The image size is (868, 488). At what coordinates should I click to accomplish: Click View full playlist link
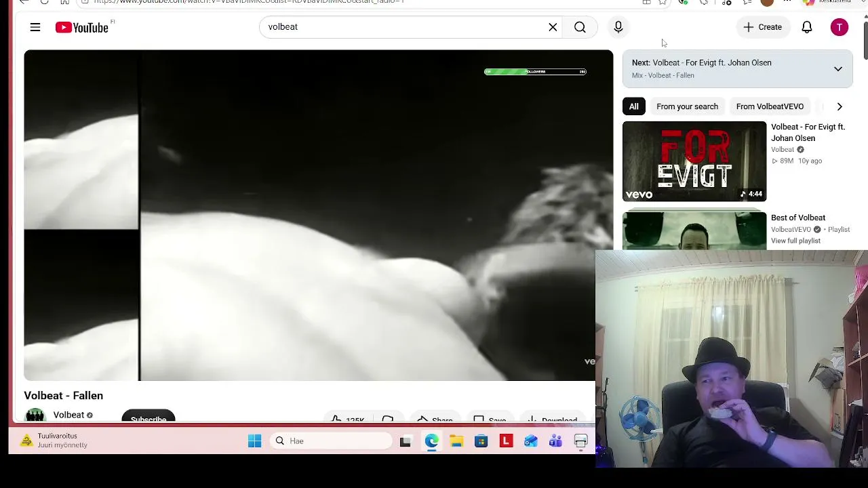coord(795,241)
